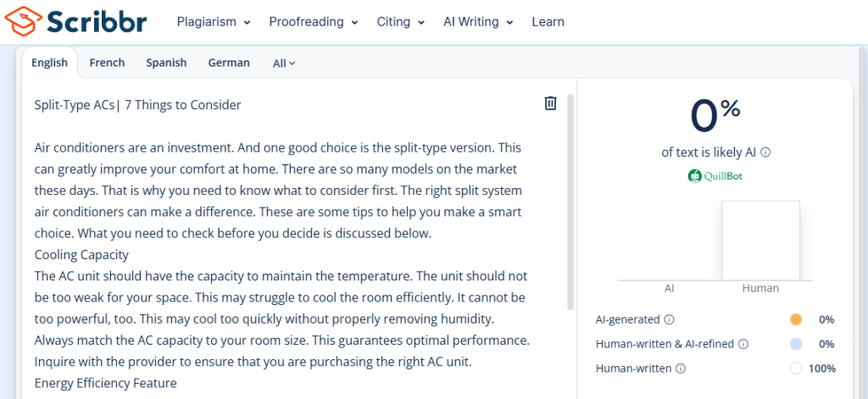868x399 pixels.
Task: Open the AI Writing dropdown
Action: click(478, 22)
